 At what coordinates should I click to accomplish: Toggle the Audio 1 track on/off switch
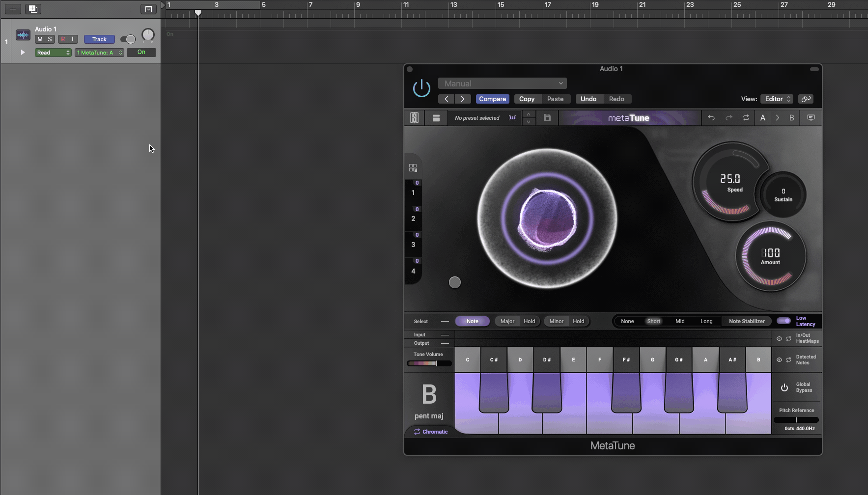(128, 39)
